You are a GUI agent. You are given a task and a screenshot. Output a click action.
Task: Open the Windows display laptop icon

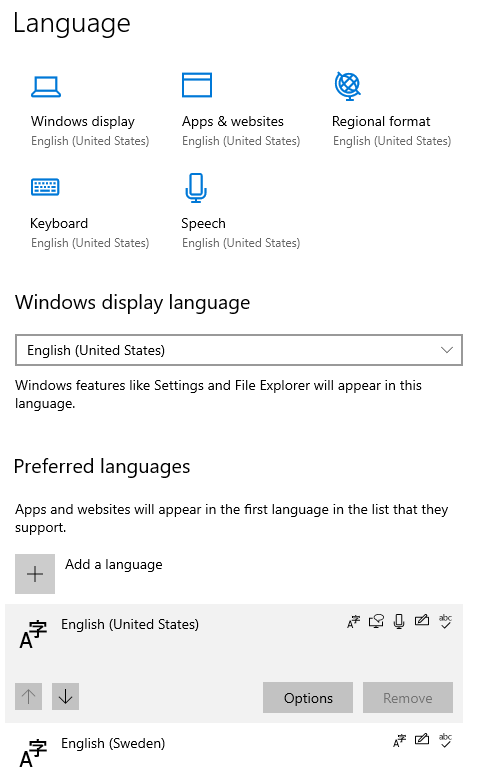(x=46, y=86)
